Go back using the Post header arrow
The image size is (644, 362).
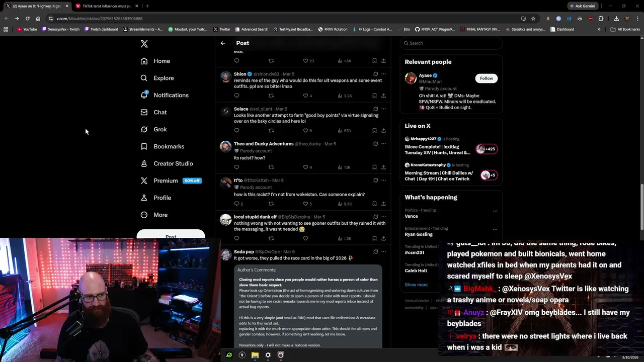(x=223, y=43)
